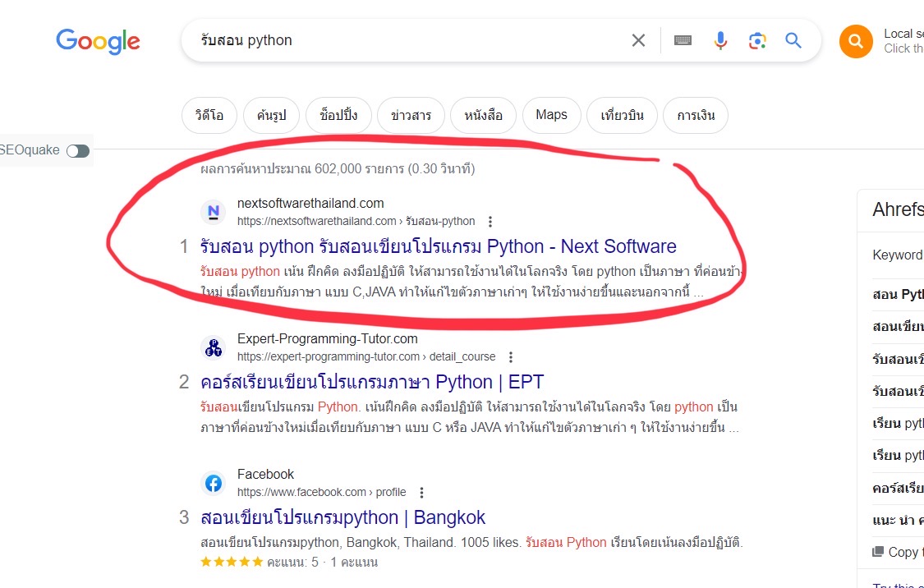Click the Google logo
The image size is (924, 588).
(98, 41)
